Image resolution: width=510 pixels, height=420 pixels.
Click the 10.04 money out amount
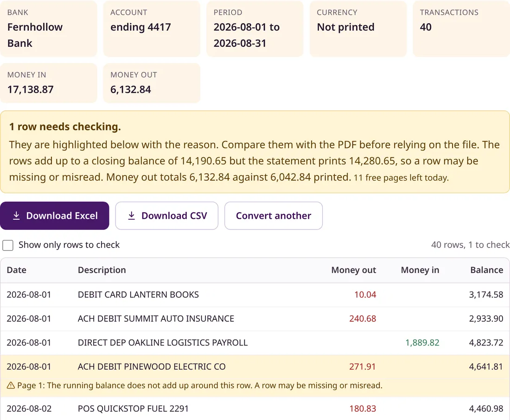[365, 294]
